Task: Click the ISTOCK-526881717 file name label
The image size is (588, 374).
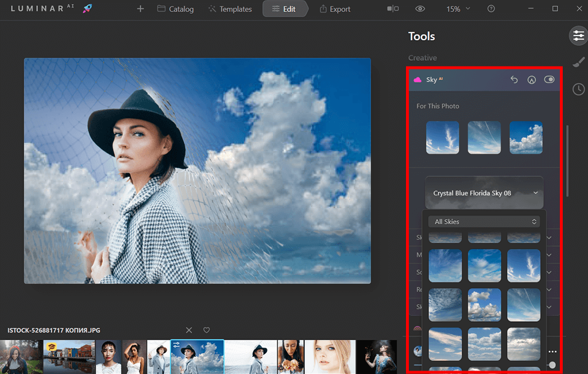Action: (x=53, y=330)
